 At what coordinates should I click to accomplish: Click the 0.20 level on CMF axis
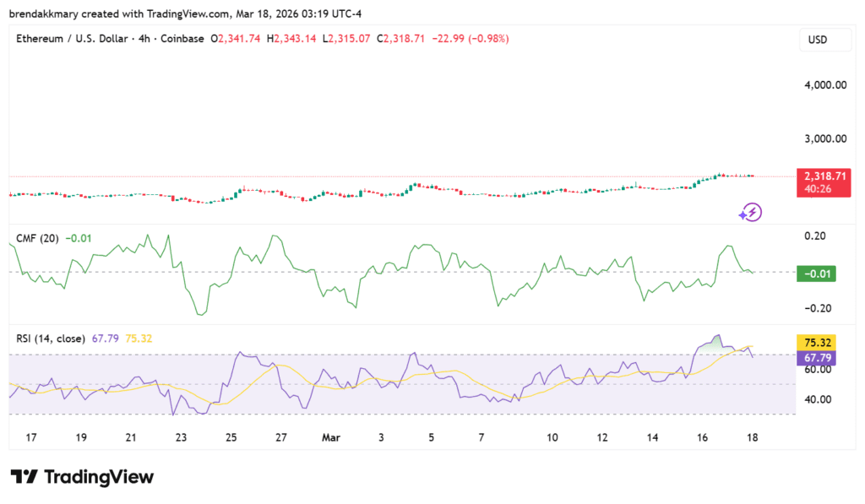pyautogui.click(x=815, y=236)
